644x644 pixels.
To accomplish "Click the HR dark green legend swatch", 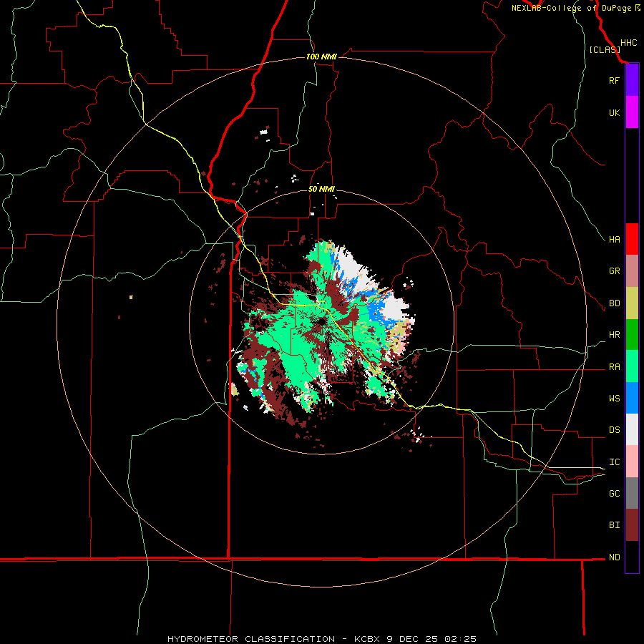I will coord(632,334).
